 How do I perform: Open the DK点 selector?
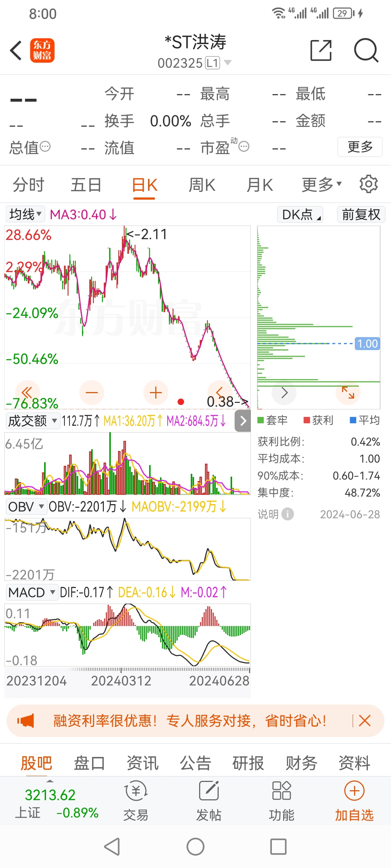(x=300, y=214)
